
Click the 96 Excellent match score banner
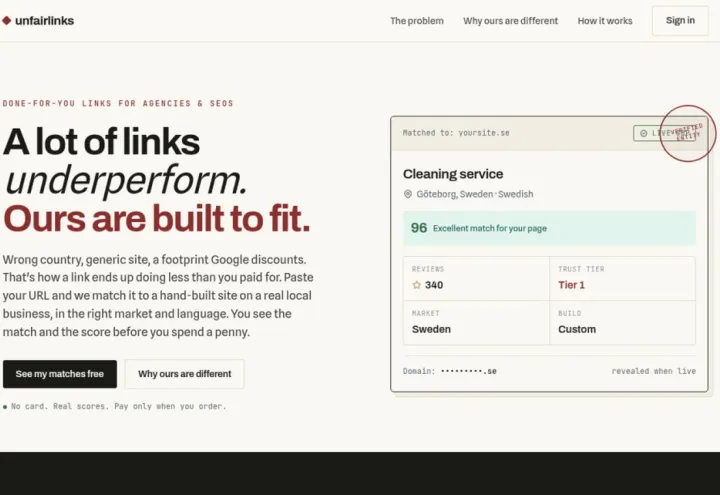549,228
